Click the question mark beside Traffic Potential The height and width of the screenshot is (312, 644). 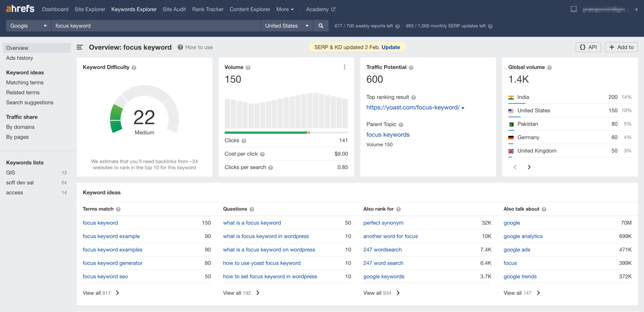(x=410, y=67)
